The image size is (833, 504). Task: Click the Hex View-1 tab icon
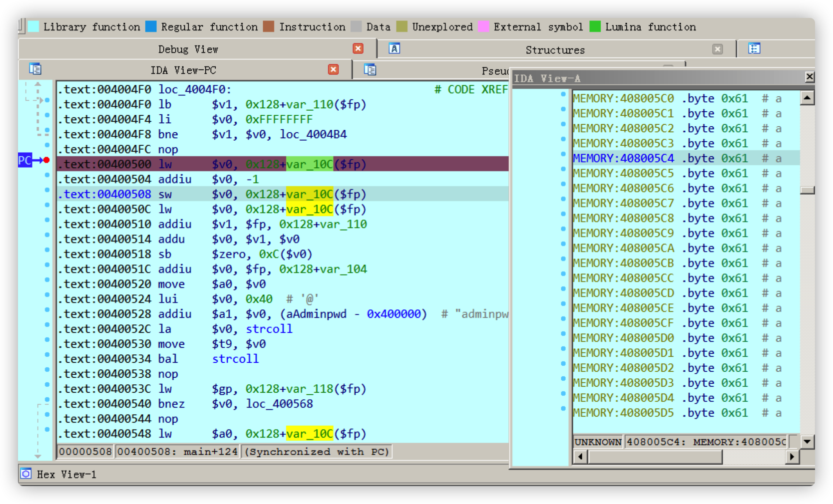(26, 474)
